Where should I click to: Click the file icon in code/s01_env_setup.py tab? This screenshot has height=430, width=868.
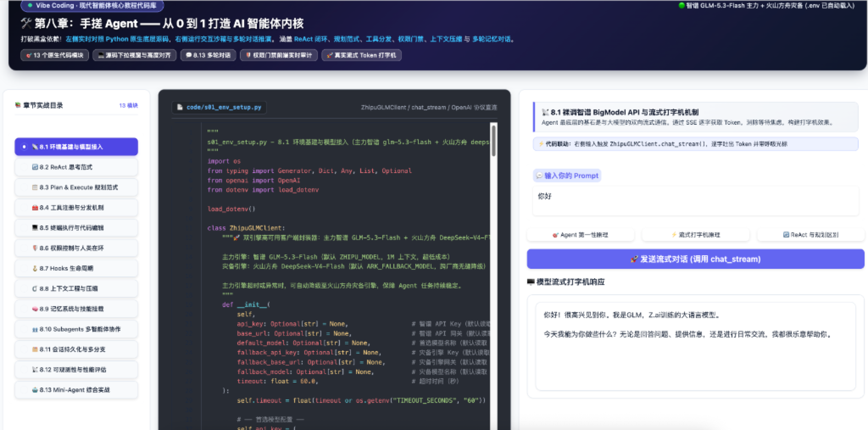(x=180, y=107)
